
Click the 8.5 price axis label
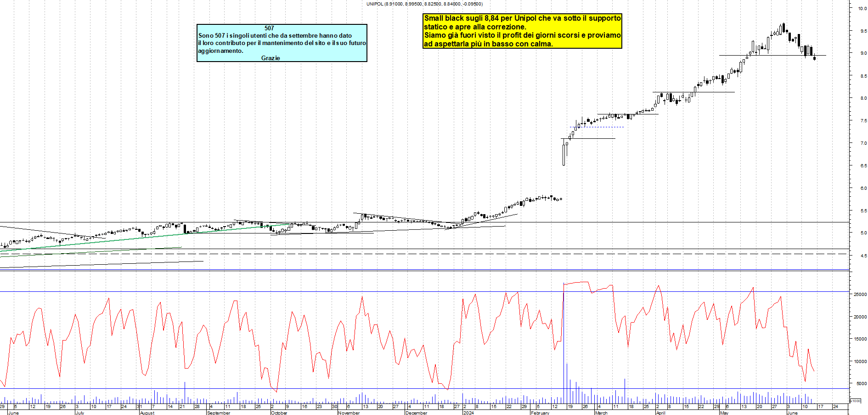click(x=863, y=76)
